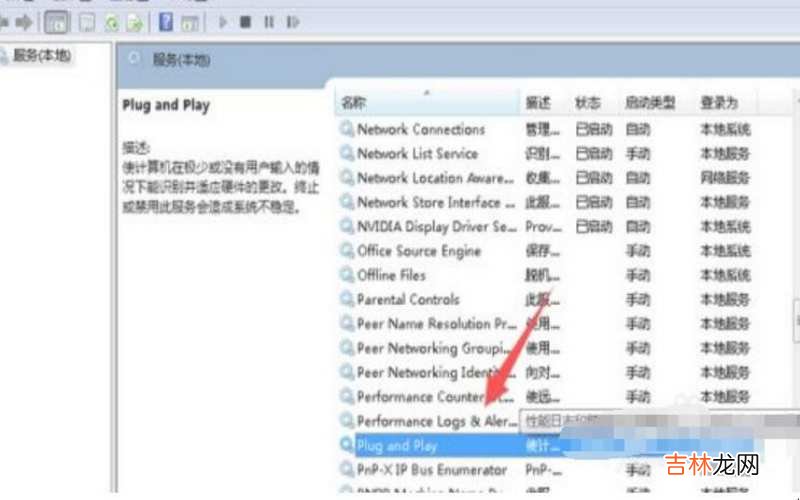Select 服务(本地) in the left tree
Image resolution: width=800 pixels, height=500 pixels.
point(40,56)
